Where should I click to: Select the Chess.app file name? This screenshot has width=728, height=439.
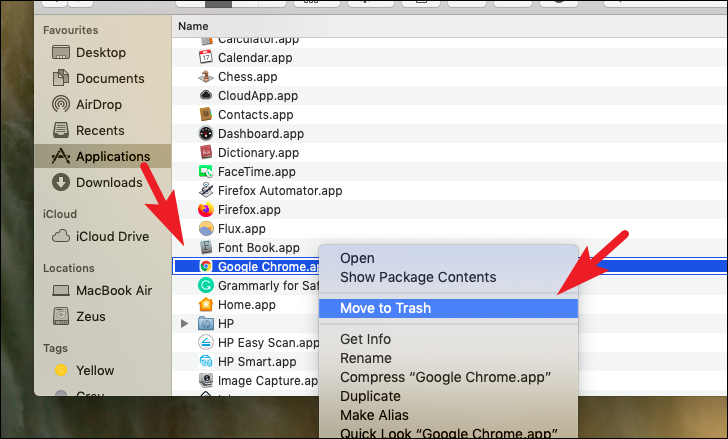point(247,77)
